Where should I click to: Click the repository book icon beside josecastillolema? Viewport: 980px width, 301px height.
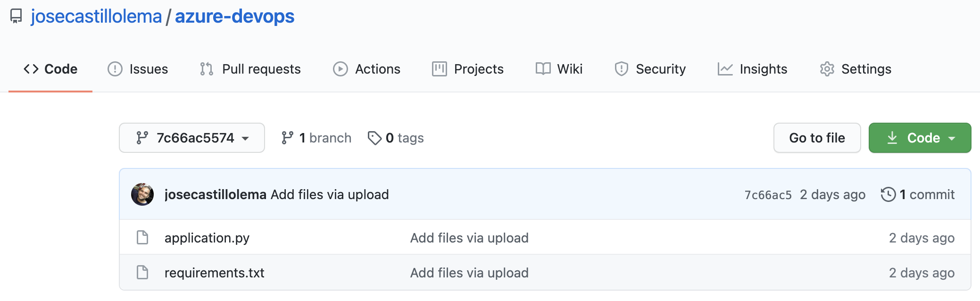[16, 17]
